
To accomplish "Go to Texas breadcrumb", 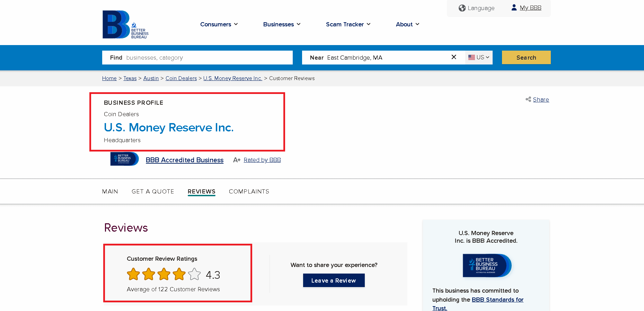I will click(130, 78).
